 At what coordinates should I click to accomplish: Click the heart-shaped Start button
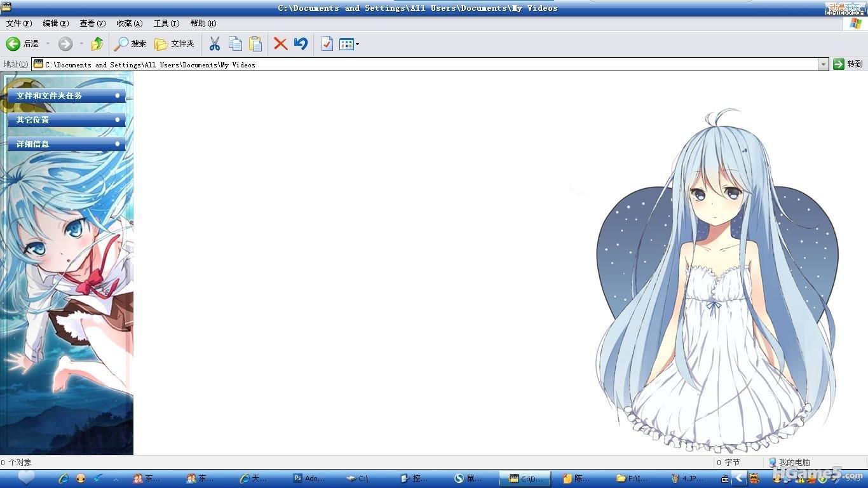26,478
